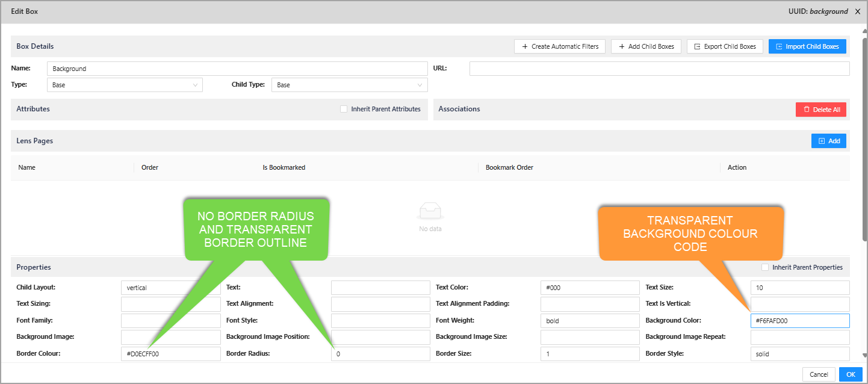Click the Import Child Boxes icon
This screenshot has height=384, width=868.
(x=779, y=46)
